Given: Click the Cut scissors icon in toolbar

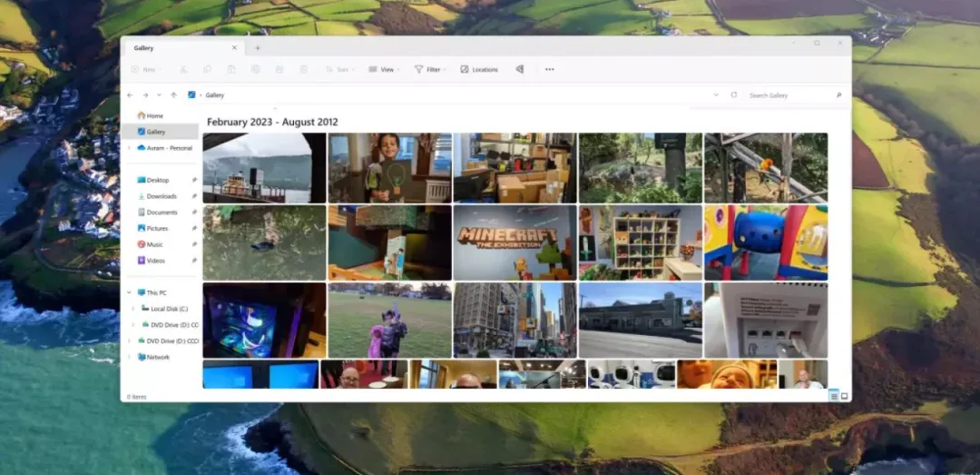Looking at the screenshot, I should click(183, 69).
